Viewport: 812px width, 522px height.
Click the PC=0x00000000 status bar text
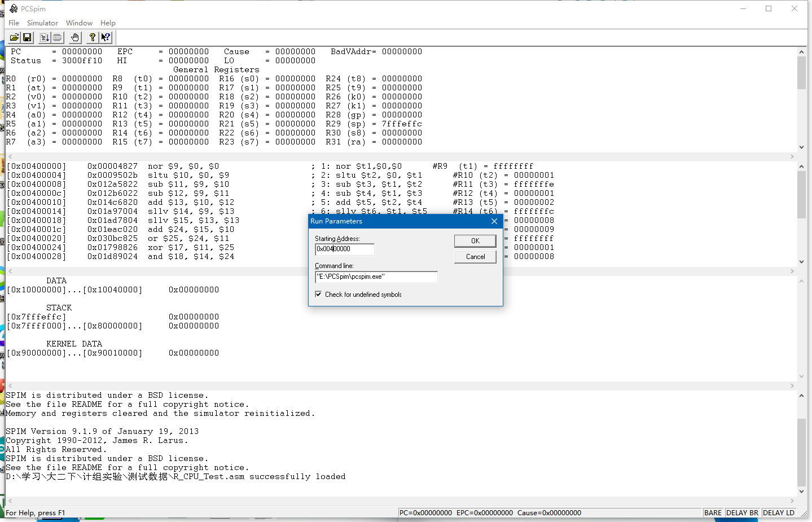point(425,513)
